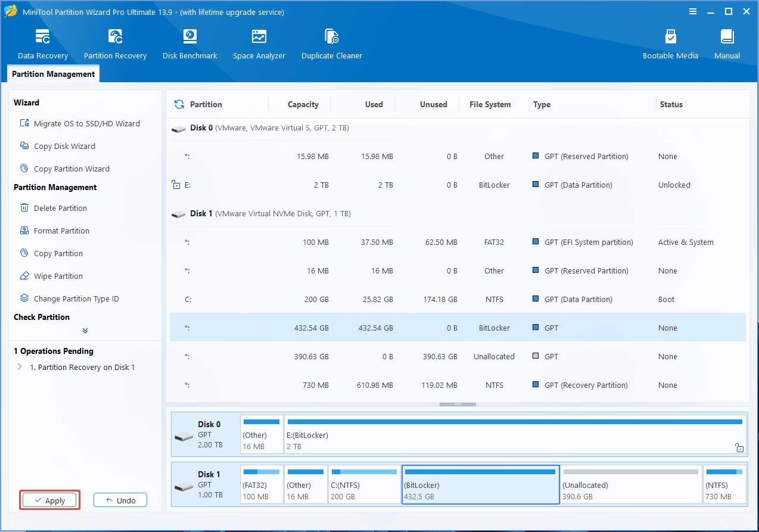Click the splitter handle above disk map
Viewport: 759px width, 532px height.
pyautogui.click(x=458, y=405)
